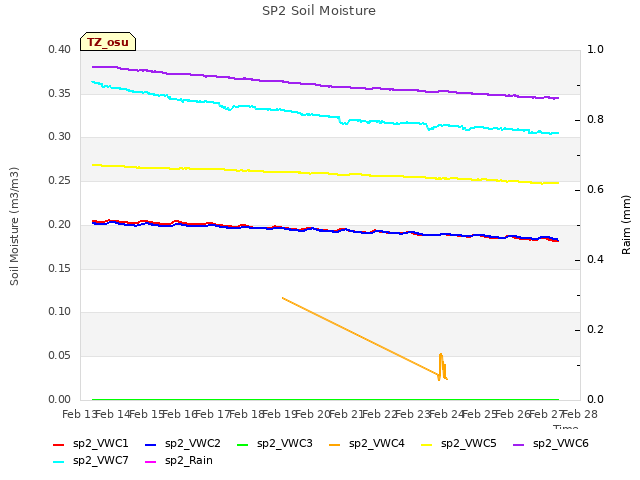
Task: Click the sp2_VWC4 orange legend swatch
Action: [335, 444]
